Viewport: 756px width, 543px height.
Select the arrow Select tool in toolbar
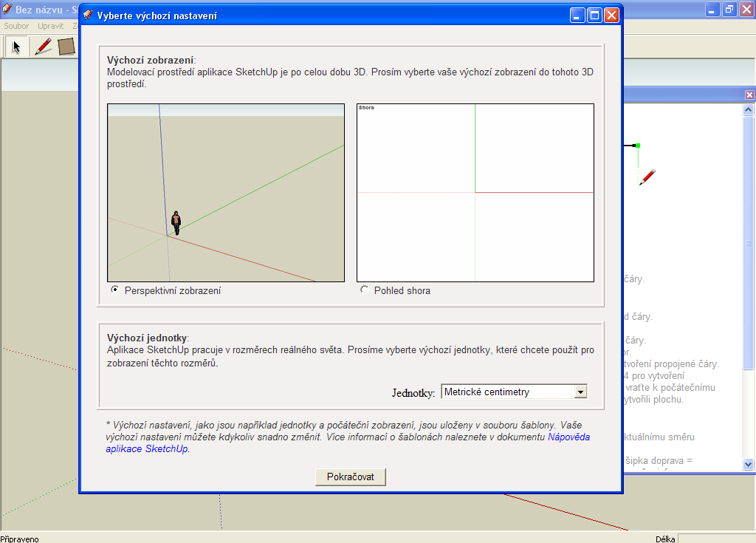[x=17, y=47]
